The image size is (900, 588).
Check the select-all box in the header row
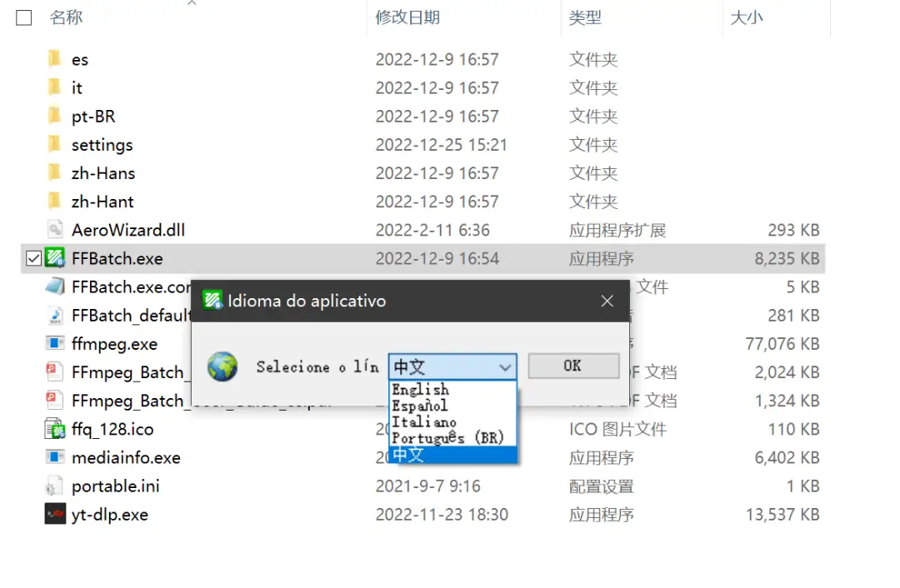coord(22,17)
